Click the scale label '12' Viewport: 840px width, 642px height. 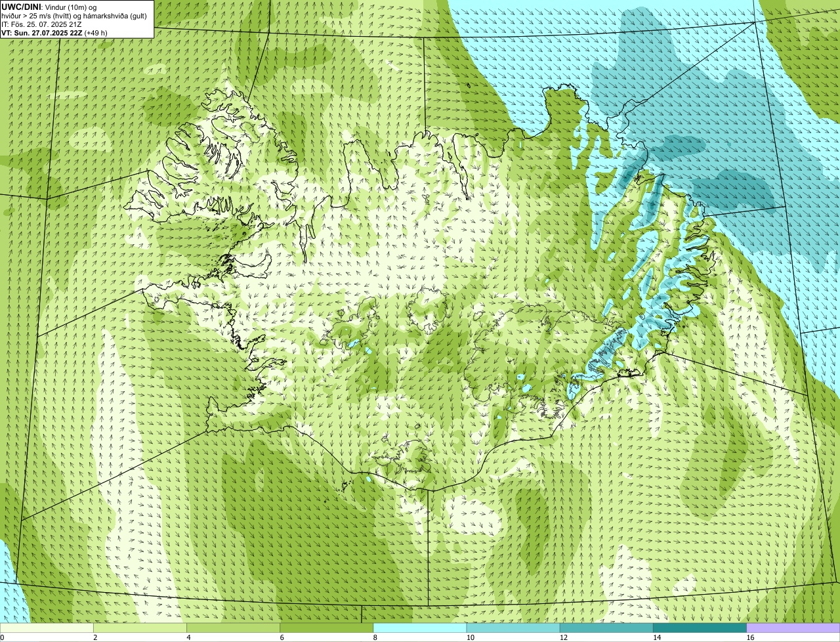pos(564,637)
